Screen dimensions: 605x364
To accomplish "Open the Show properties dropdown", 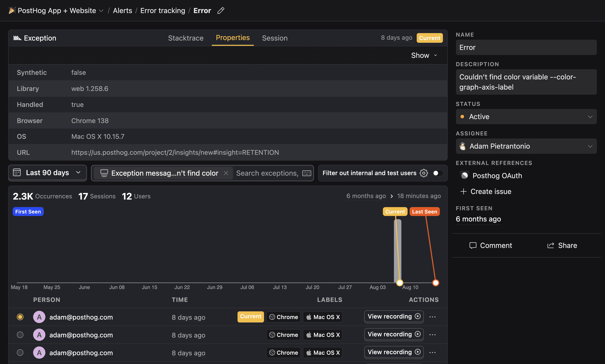I will [424, 55].
